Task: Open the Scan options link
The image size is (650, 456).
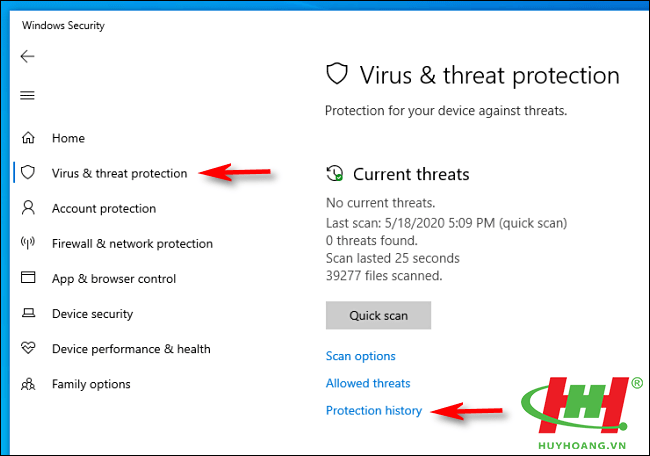Action: click(x=361, y=356)
